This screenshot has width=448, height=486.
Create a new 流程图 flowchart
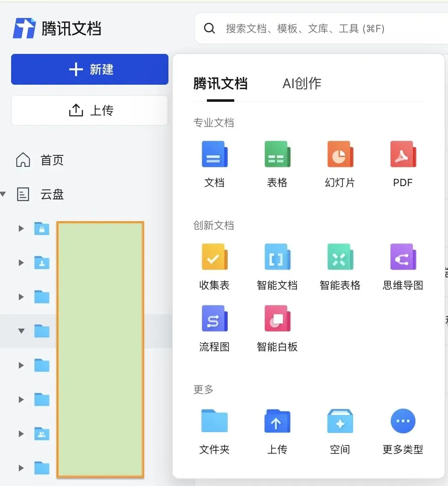click(215, 329)
